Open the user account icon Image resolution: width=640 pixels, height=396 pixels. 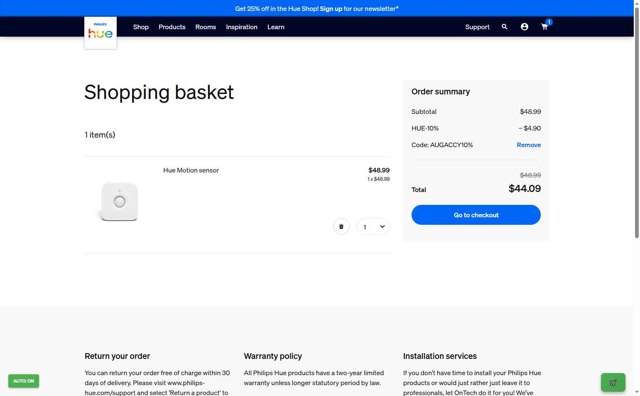point(524,27)
